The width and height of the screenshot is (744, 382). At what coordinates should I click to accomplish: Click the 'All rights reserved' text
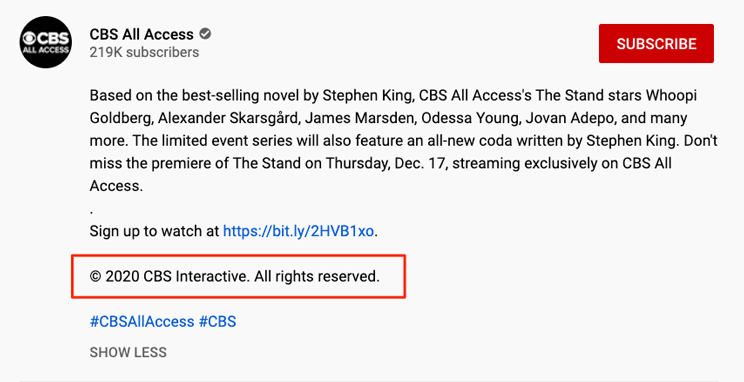click(x=317, y=276)
